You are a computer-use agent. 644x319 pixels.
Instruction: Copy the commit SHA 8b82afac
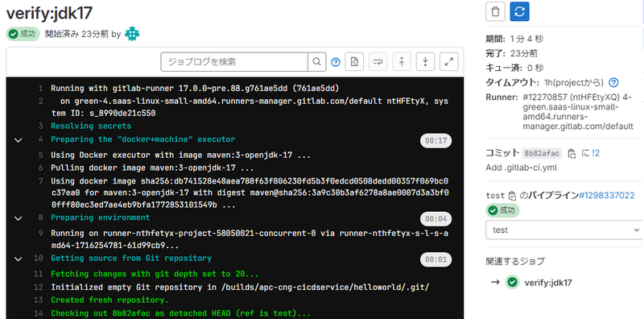(x=572, y=153)
